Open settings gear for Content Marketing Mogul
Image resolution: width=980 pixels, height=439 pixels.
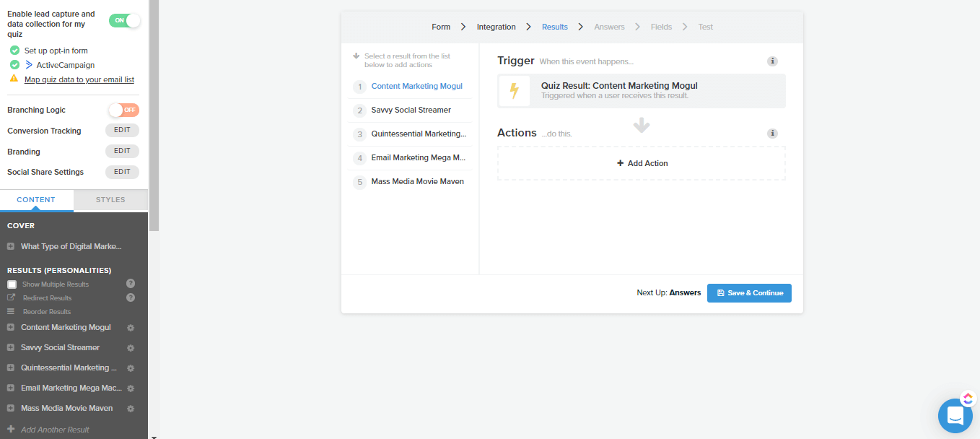pos(131,328)
